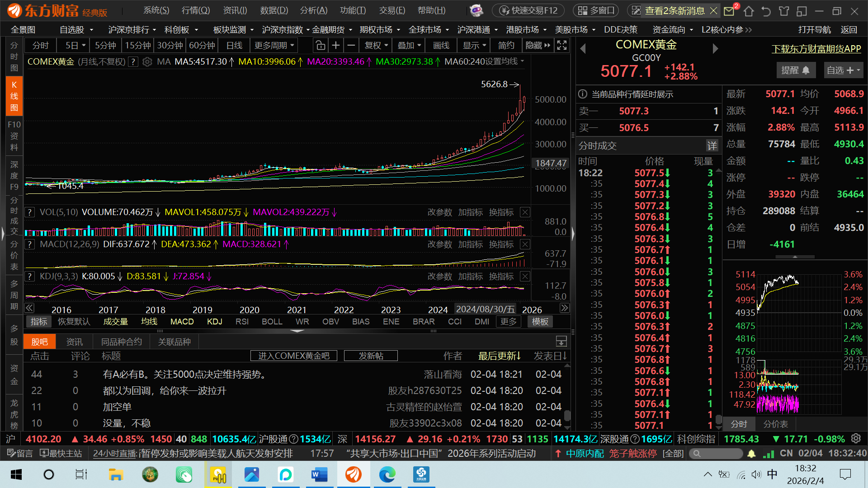Click the lock icon in chart toolbar
Screen dimensions: 868x488
tap(320, 45)
